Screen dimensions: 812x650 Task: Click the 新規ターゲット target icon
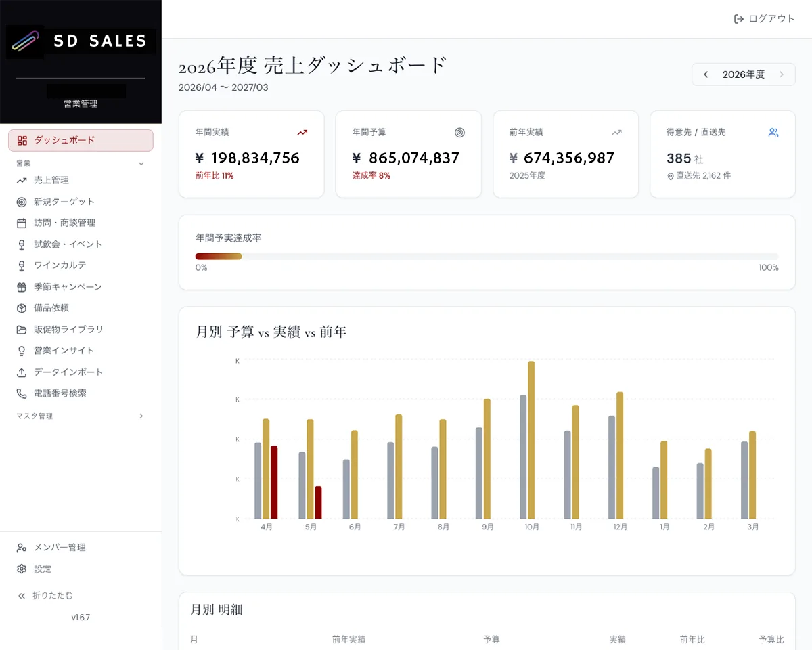point(22,202)
